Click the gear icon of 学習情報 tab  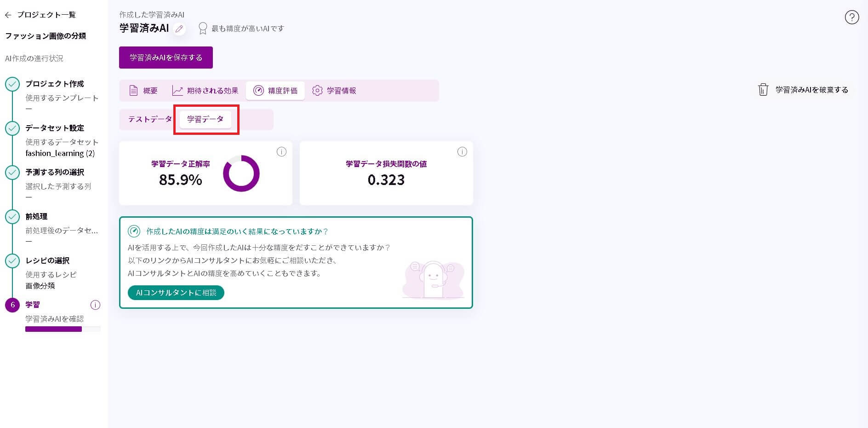click(317, 91)
